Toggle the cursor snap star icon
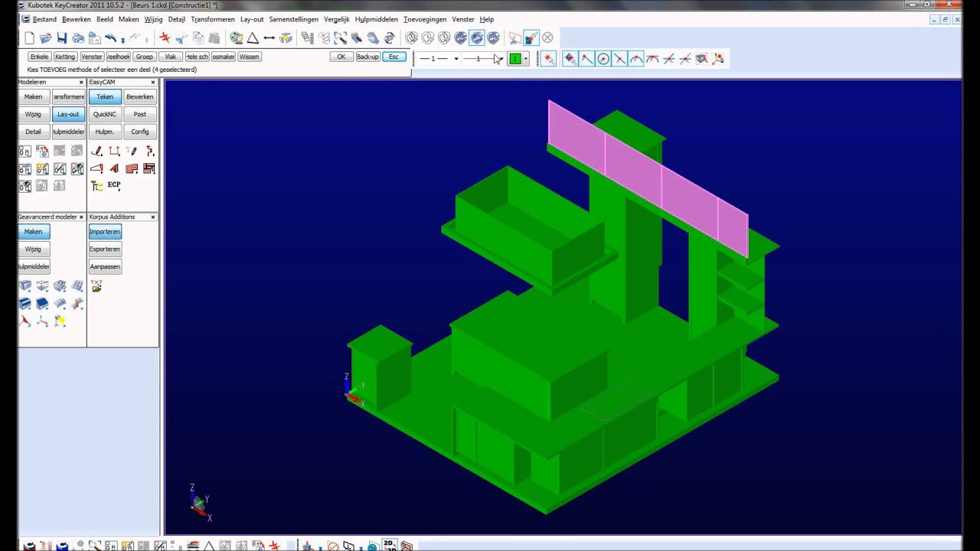980x551 pixels. (x=548, y=59)
